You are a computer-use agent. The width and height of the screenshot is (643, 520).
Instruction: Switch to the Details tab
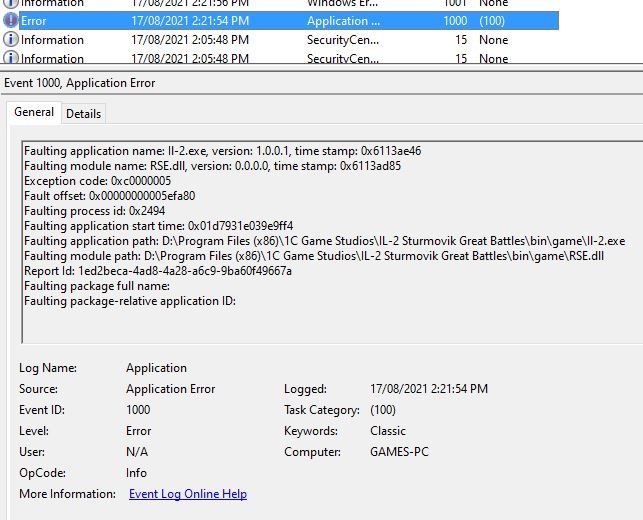pyautogui.click(x=84, y=114)
